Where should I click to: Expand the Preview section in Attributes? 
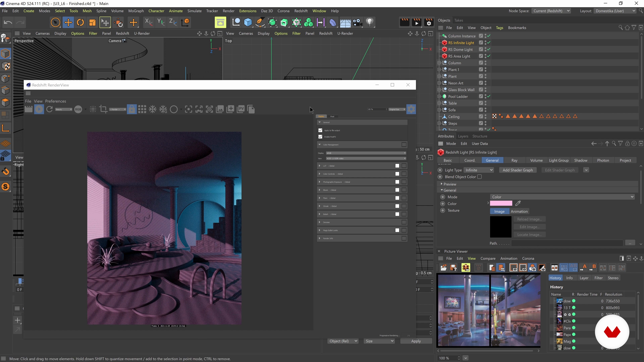(x=442, y=184)
